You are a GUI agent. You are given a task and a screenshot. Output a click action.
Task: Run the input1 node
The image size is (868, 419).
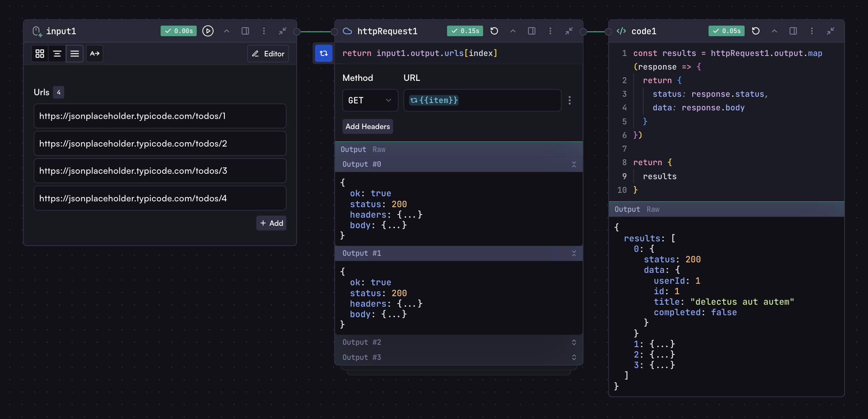[208, 31]
